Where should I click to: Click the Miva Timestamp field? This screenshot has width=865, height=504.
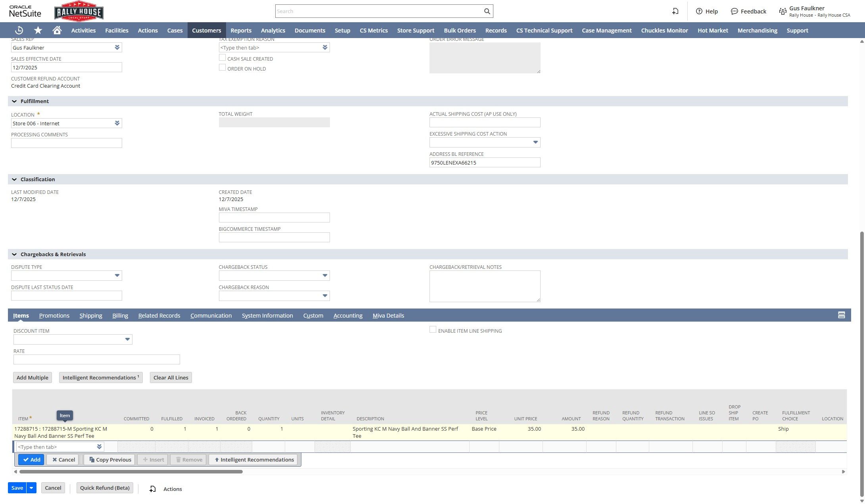pos(274,218)
